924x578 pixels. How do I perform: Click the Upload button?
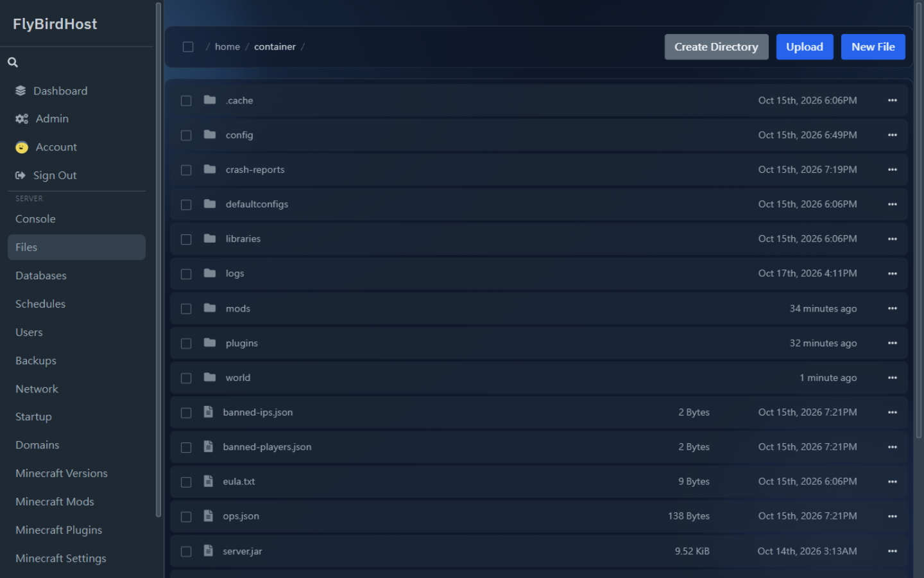click(x=805, y=47)
